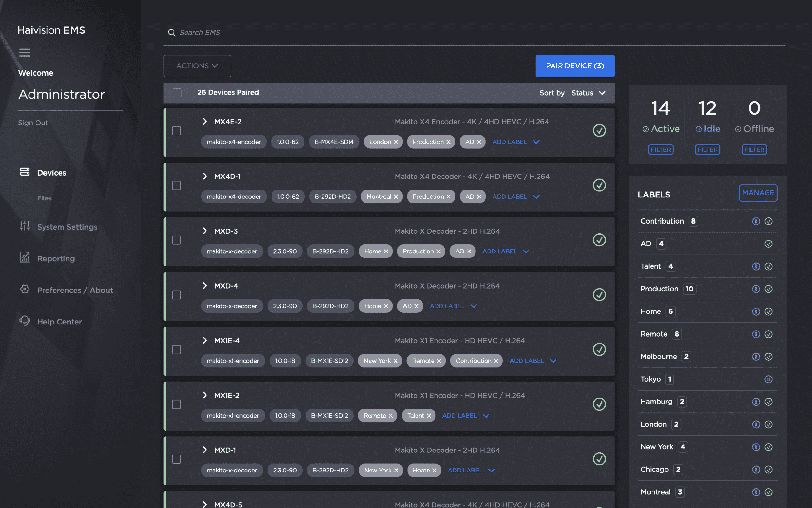Expand the MX1E-2 device row
The image size is (812, 508).
tap(204, 396)
